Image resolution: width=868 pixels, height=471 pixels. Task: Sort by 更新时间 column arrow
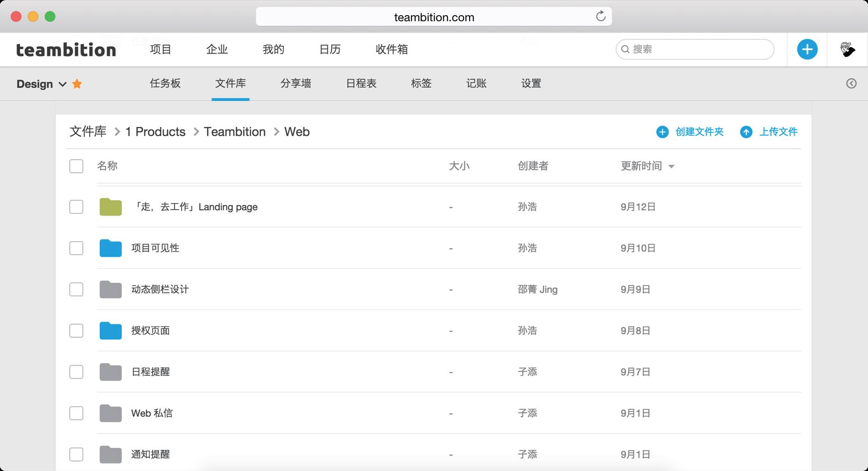[671, 167]
